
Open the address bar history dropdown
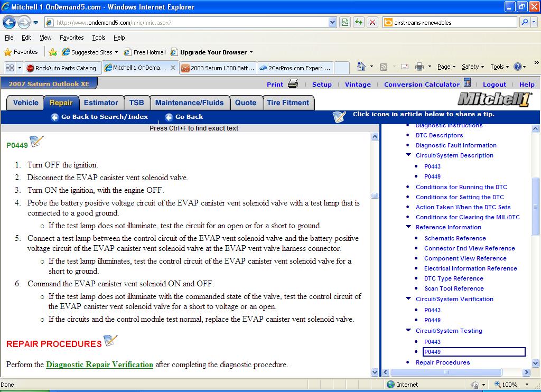click(x=332, y=23)
